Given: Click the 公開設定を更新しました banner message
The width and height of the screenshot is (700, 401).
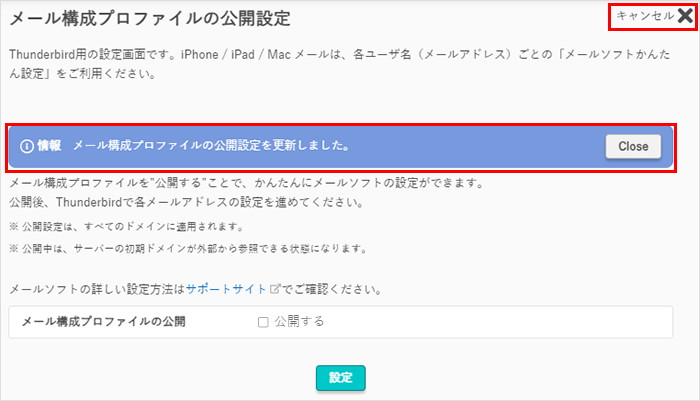Looking at the screenshot, I should coord(211,146).
